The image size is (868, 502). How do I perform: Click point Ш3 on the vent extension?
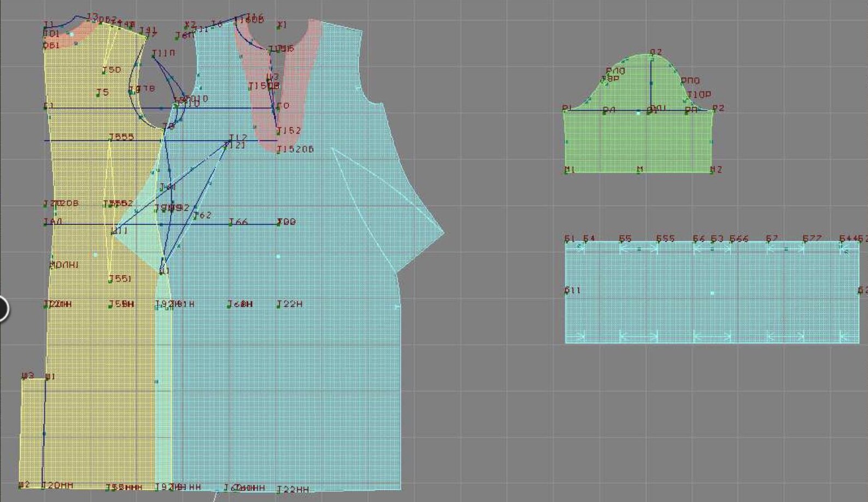pyautogui.click(x=27, y=376)
